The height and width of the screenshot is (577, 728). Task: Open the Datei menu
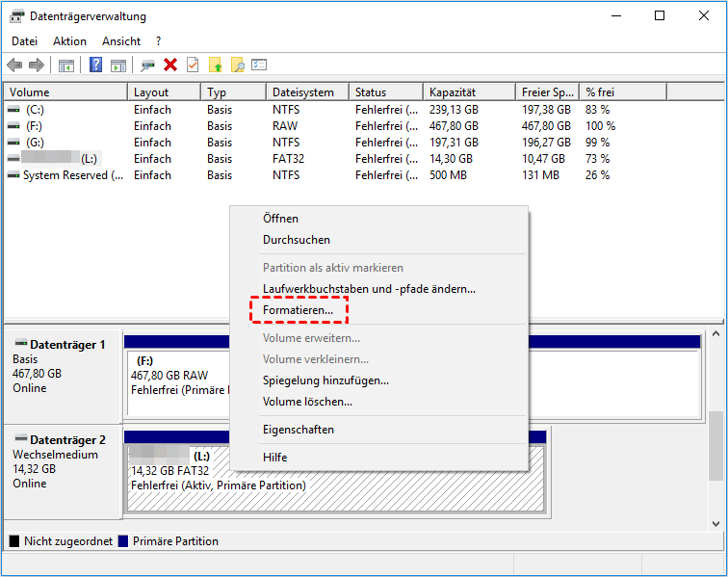point(24,41)
